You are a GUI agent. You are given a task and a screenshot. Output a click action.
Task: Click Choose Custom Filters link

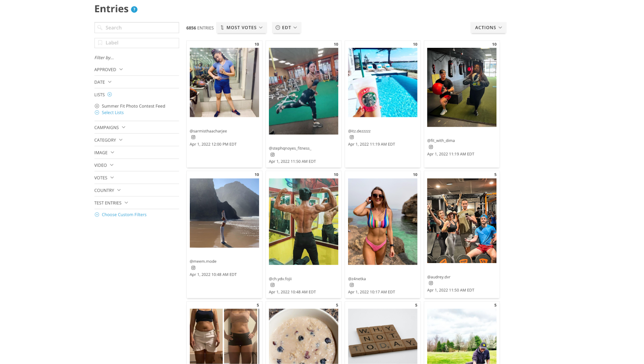[x=124, y=215]
